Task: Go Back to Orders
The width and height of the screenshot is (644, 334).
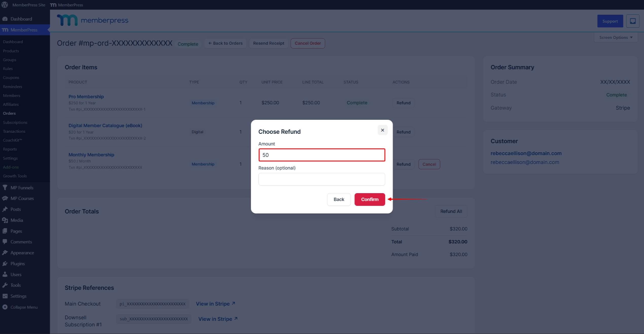Action: pos(225,43)
